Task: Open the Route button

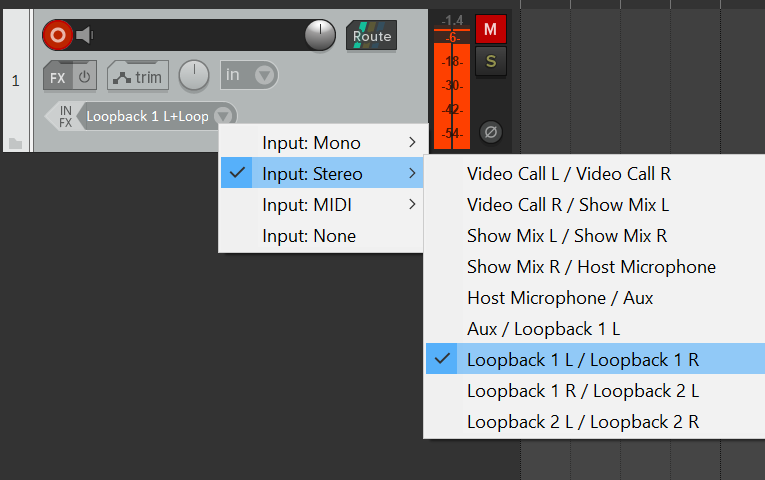Action: click(371, 36)
